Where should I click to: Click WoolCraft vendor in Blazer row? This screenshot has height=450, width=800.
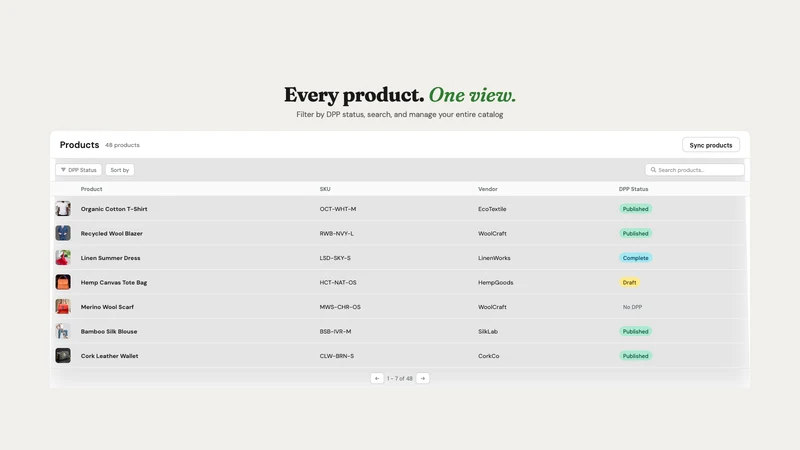tap(492, 233)
